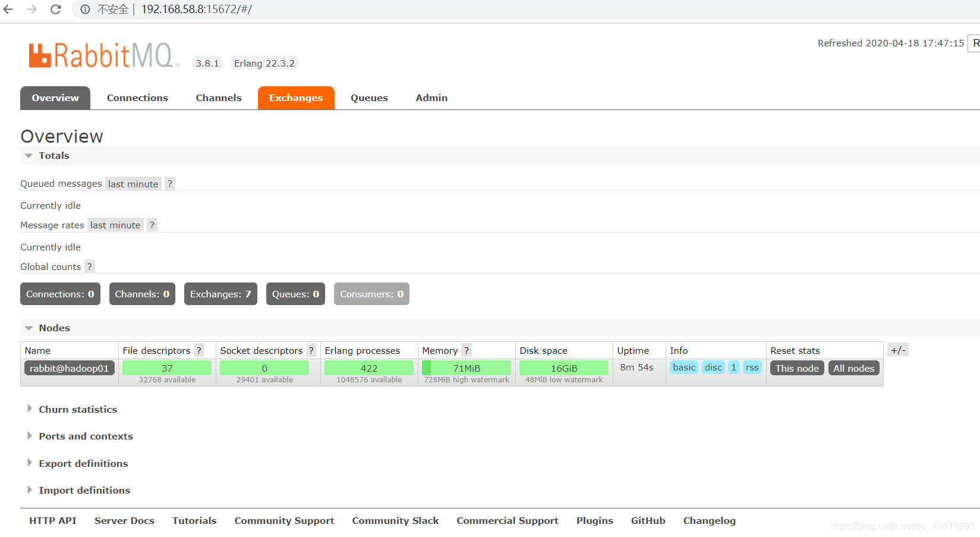Screen dimensions: 980x537
Task: Click Socket descriptors bar showing 0
Action: tap(264, 368)
